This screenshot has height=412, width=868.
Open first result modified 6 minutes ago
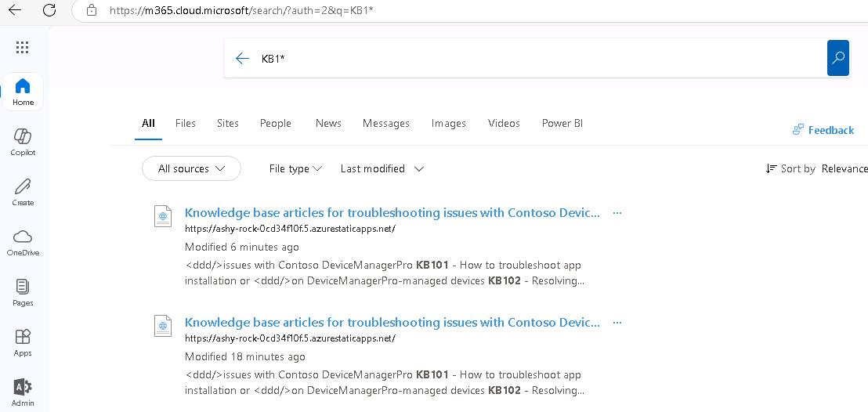pyautogui.click(x=392, y=212)
